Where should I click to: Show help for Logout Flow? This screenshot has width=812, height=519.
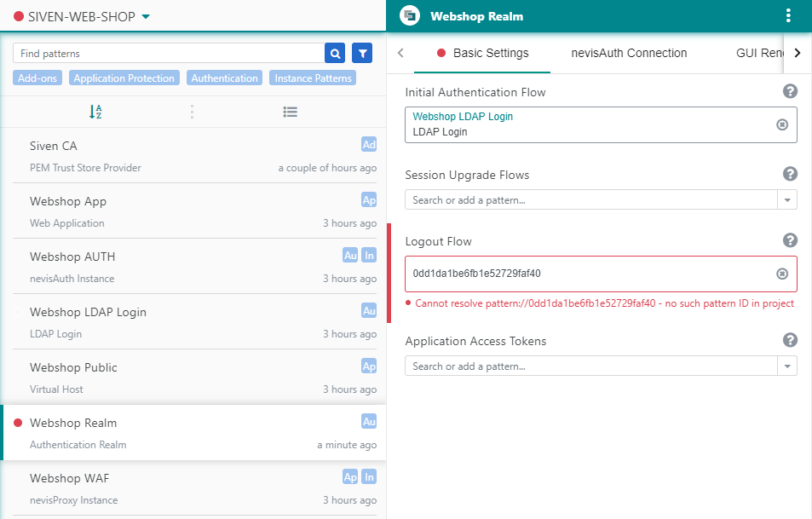790,241
